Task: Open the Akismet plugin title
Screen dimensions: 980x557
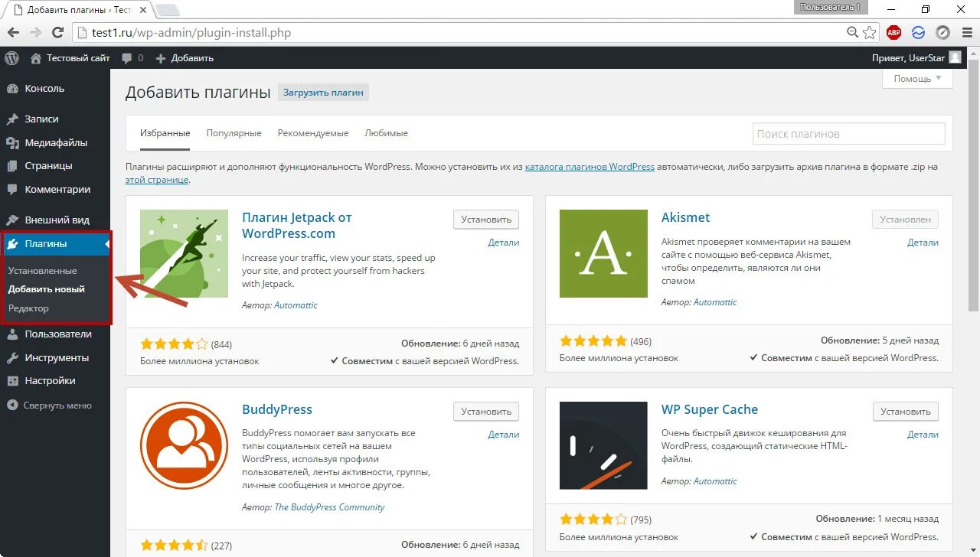Action: click(685, 217)
